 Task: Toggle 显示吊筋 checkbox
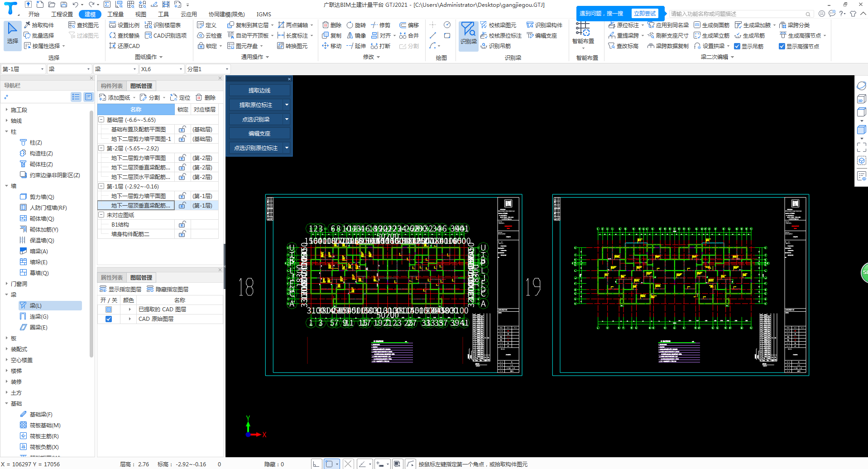pos(737,46)
